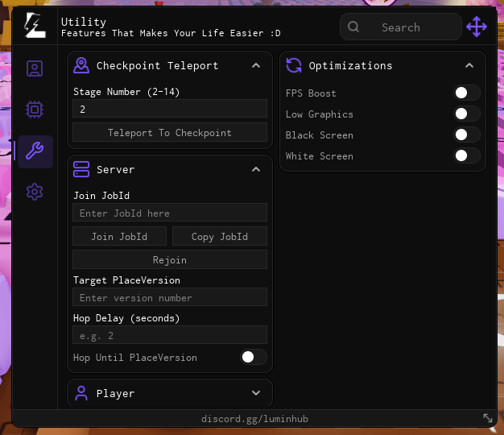Click the four-arrow move window icon
Viewport: 504px width, 435px height.
coord(477,27)
